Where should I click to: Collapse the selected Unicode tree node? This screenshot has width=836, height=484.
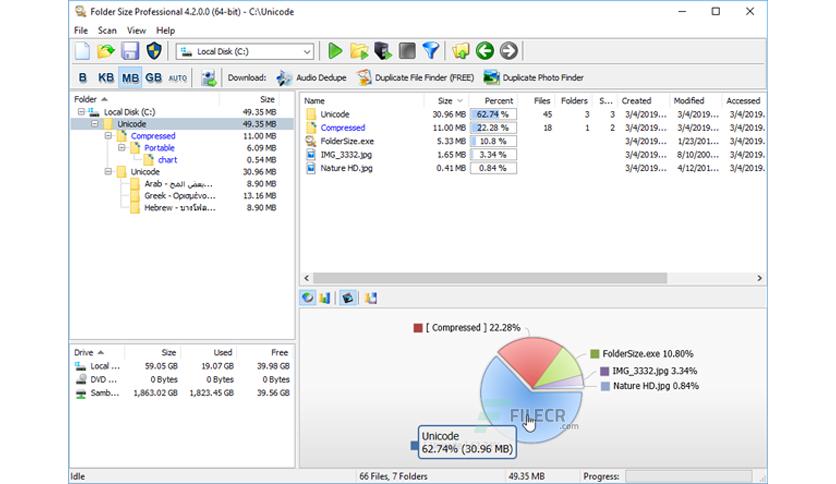94,124
